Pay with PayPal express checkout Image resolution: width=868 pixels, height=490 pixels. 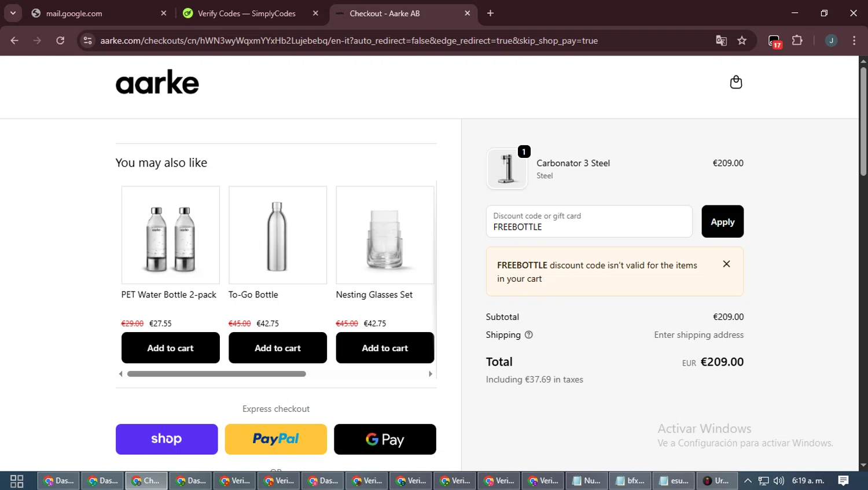[x=276, y=439]
